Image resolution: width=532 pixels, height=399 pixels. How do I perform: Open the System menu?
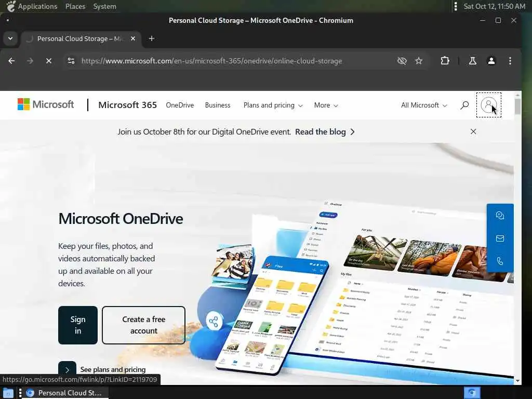104,6
